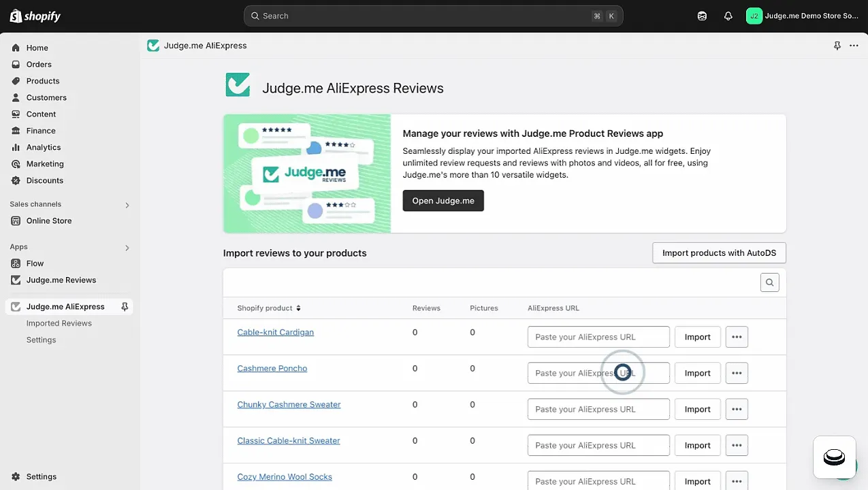Open more options for Cable-knit Cardigan

pos(737,337)
